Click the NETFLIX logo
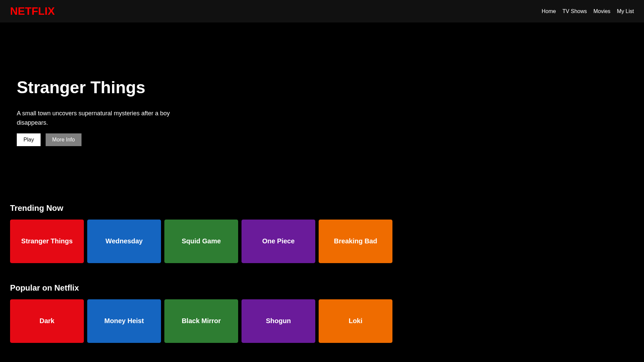Screen dimensions: 644x362 [32, 11]
